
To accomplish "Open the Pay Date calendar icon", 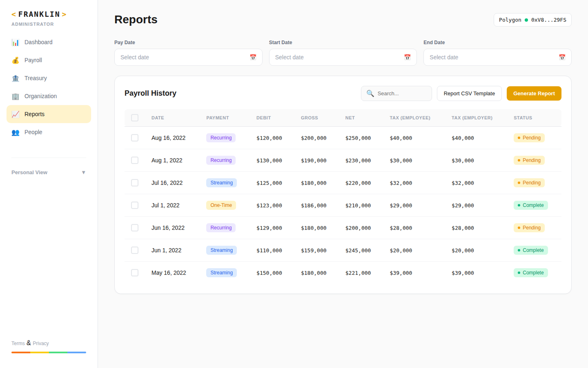I will coord(253,57).
